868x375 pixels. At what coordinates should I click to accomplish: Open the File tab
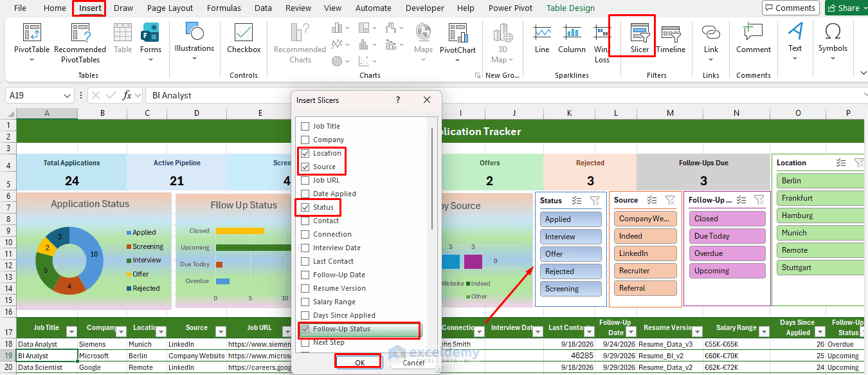click(x=20, y=8)
